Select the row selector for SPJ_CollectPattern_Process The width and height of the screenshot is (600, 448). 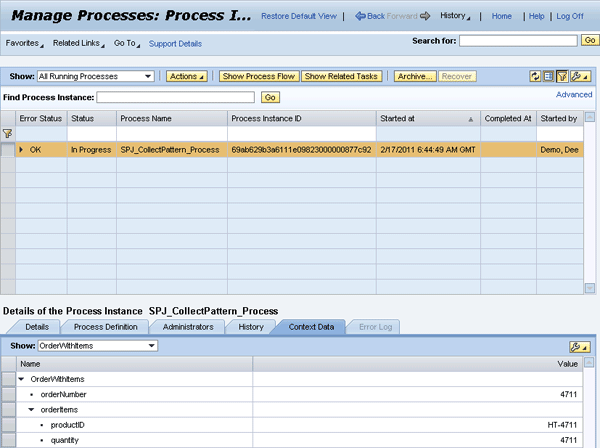click(8, 149)
